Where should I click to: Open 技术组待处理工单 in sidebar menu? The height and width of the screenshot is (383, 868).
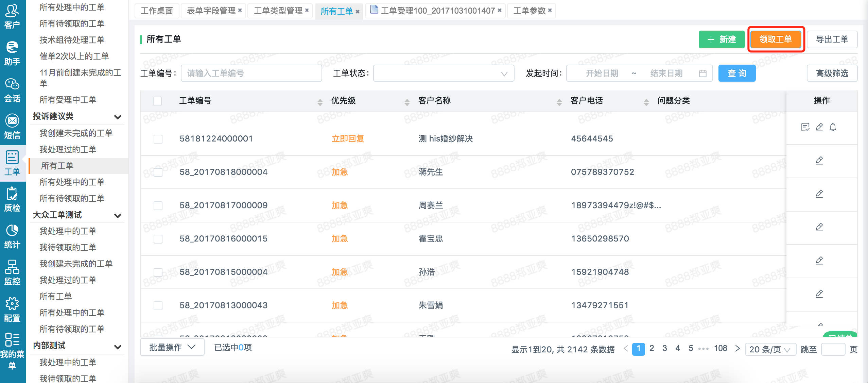coord(72,40)
